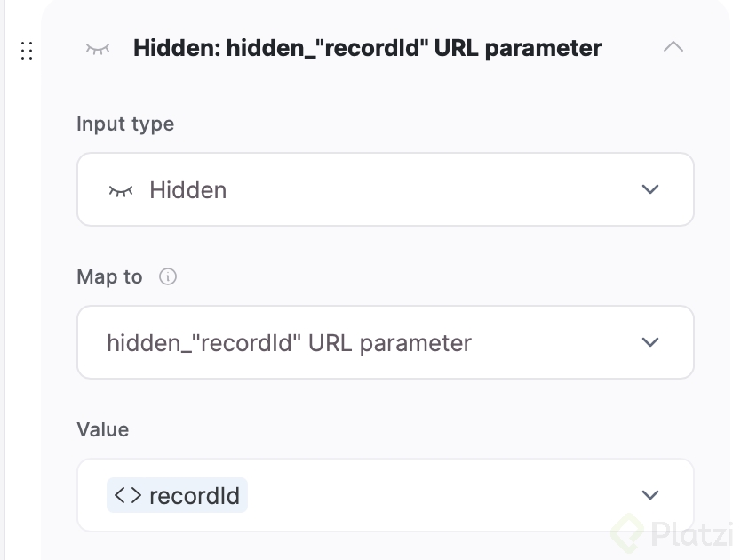Select the 'Hidden' text in Input type
The height and width of the screenshot is (560, 741).
pyautogui.click(x=187, y=190)
